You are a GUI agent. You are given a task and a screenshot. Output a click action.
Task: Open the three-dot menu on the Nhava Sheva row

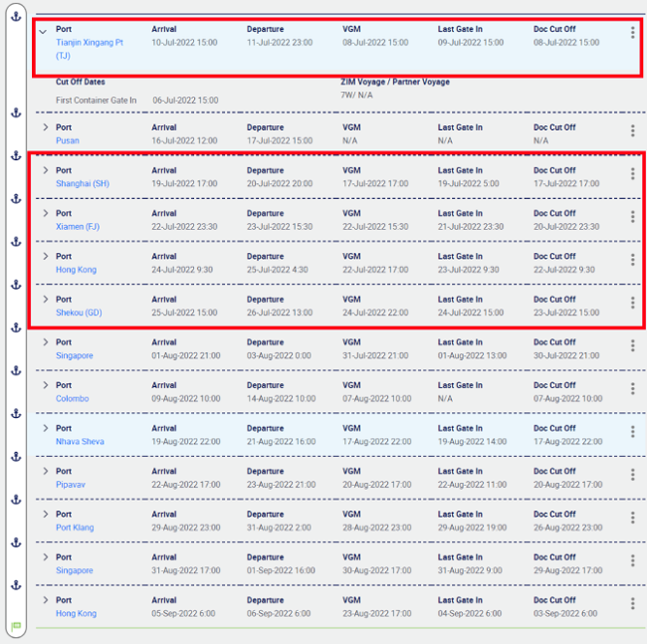pos(632,432)
